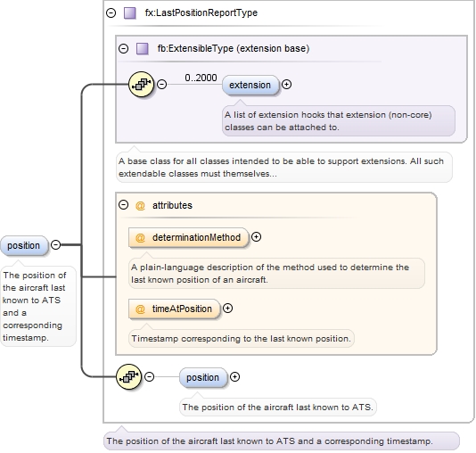Expand the timeAtPosition attribute details

[x=227, y=309]
